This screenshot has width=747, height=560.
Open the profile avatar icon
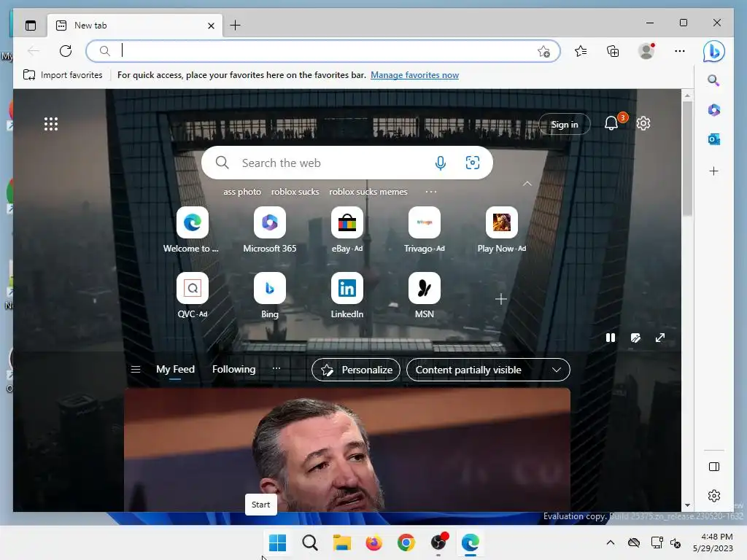pyautogui.click(x=646, y=51)
